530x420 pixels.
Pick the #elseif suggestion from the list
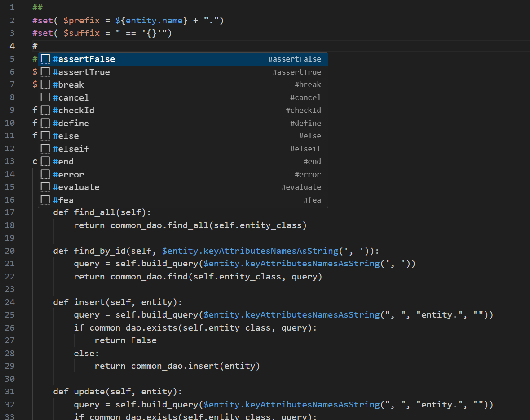[x=71, y=149]
